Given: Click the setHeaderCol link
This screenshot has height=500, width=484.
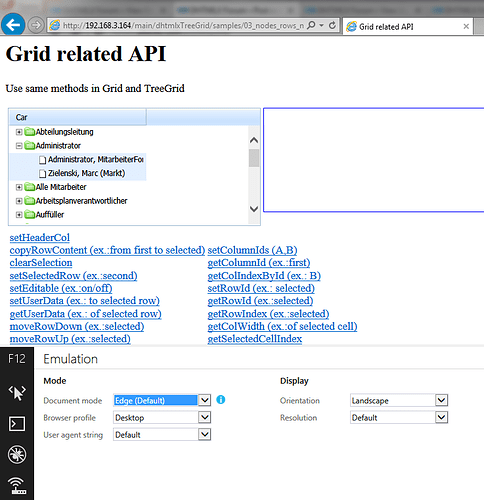Looking at the screenshot, I should pos(40,238).
